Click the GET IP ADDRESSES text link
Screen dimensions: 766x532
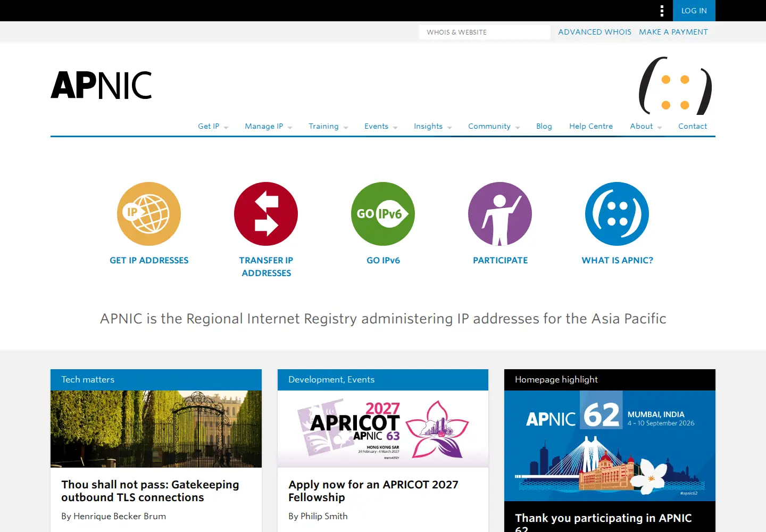tap(149, 260)
